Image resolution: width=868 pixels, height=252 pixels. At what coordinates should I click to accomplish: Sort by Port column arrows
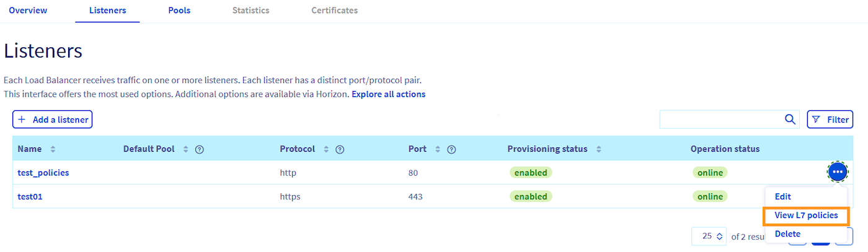[x=438, y=149]
